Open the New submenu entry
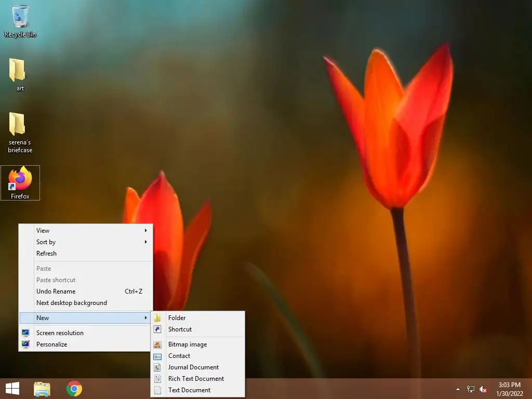Image resolution: width=532 pixels, height=399 pixels. point(86,318)
